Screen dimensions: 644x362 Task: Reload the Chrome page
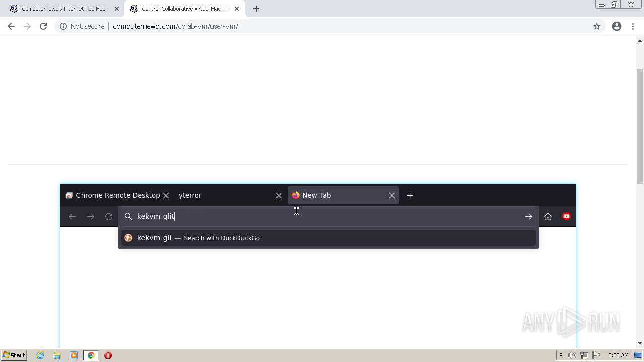pos(43,26)
